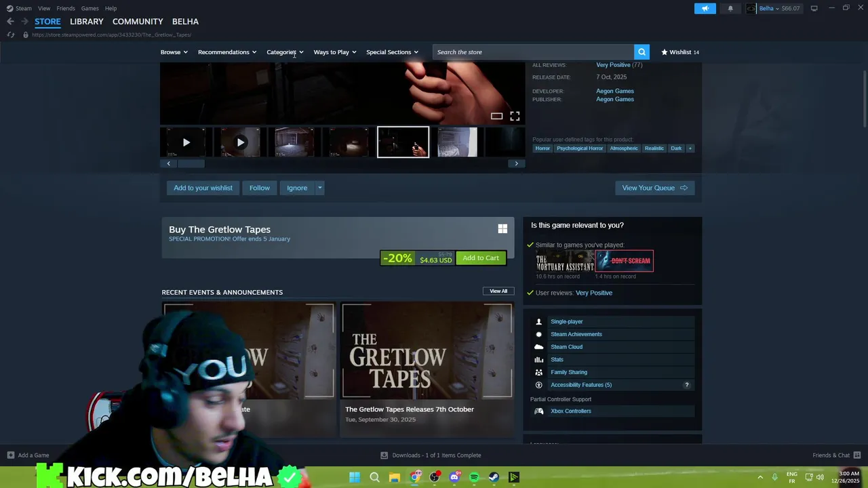Open Gretlow Tapes Releases 7th October announcement

point(427,369)
